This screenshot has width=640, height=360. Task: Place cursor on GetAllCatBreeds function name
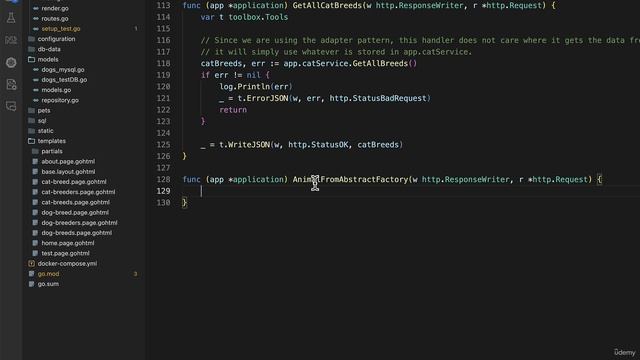point(327,5)
